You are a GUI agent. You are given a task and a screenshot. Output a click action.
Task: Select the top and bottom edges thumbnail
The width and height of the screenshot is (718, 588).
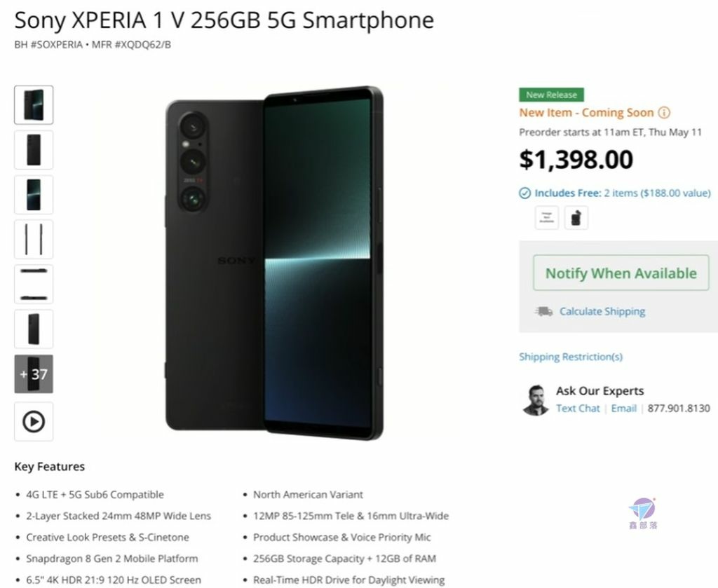34,284
